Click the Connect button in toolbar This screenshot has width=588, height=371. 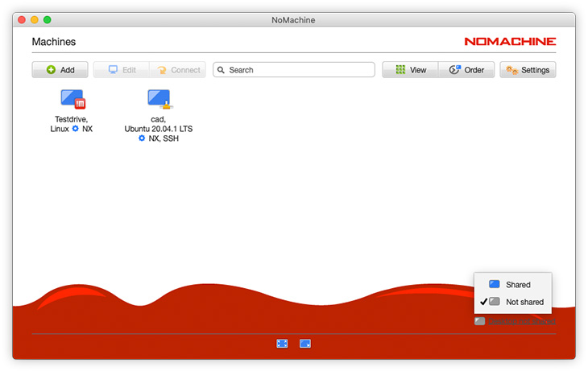click(177, 70)
